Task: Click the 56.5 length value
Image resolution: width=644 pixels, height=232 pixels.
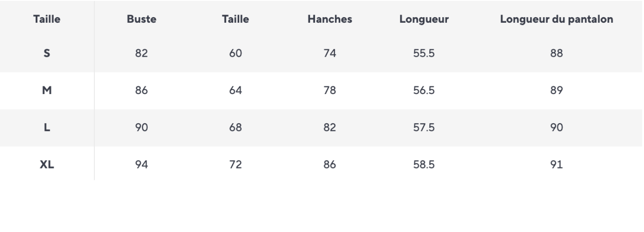Action: 424,90
